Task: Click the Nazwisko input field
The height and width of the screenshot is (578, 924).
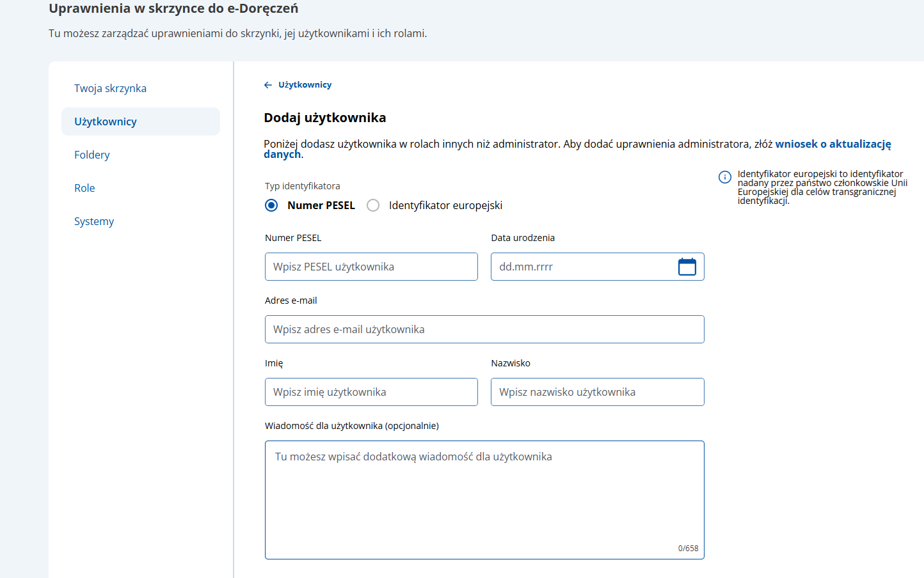Action: [597, 392]
